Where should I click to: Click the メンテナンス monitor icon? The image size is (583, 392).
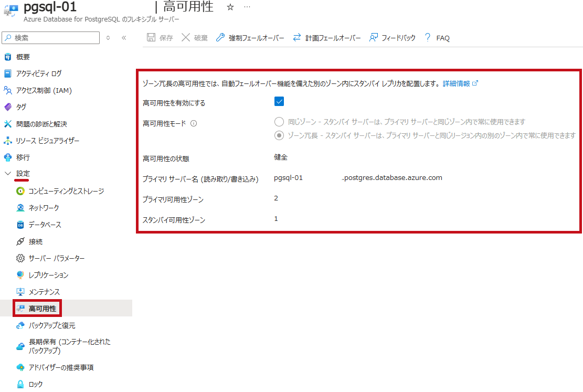pyautogui.click(x=20, y=292)
